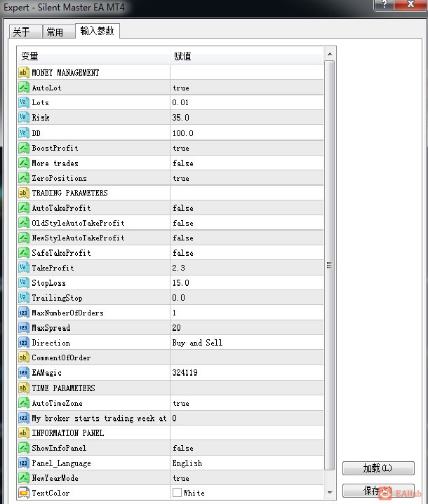Select the BoostProfit value true
Screen dimensions: 428x504
click(x=181, y=148)
